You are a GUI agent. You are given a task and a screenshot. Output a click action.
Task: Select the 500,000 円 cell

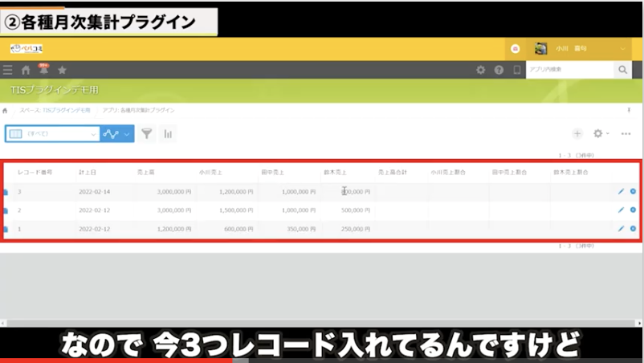pyautogui.click(x=355, y=210)
